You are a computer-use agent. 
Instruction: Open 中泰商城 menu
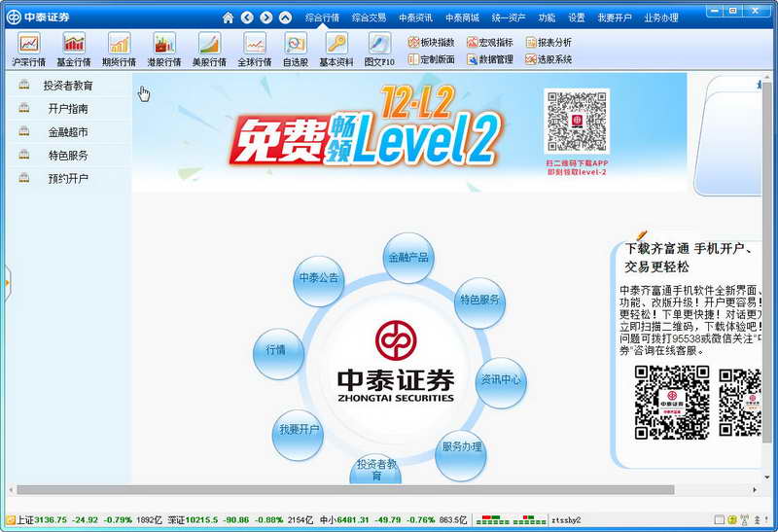(x=462, y=18)
